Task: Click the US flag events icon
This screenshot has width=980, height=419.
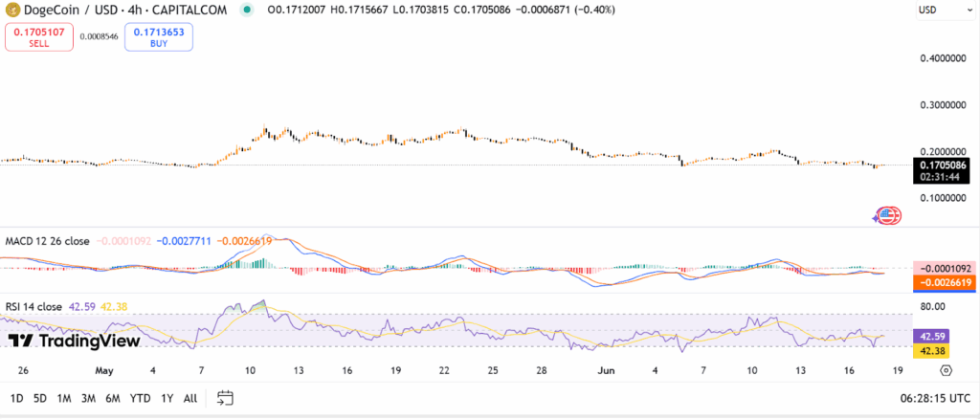Action: (x=887, y=216)
